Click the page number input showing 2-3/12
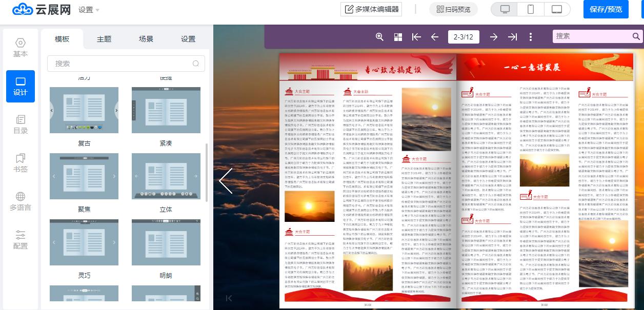The height and width of the screenshot is (310, 644). 463,37
